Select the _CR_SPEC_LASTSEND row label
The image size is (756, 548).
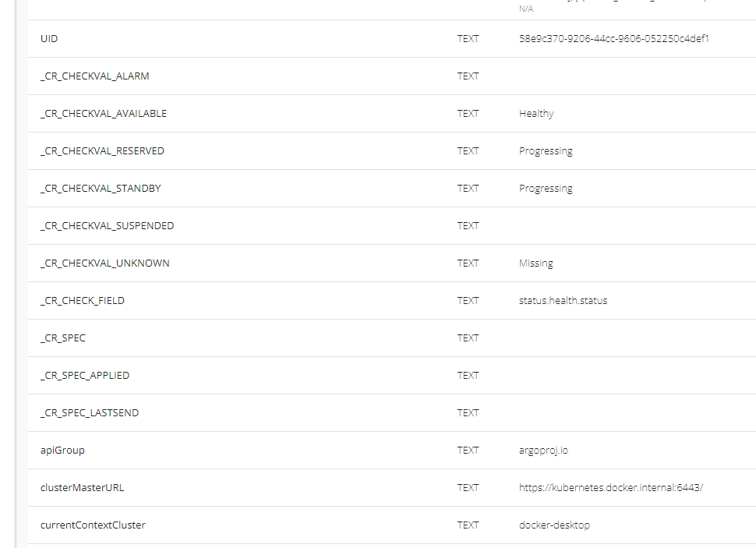tap(90, 412)
